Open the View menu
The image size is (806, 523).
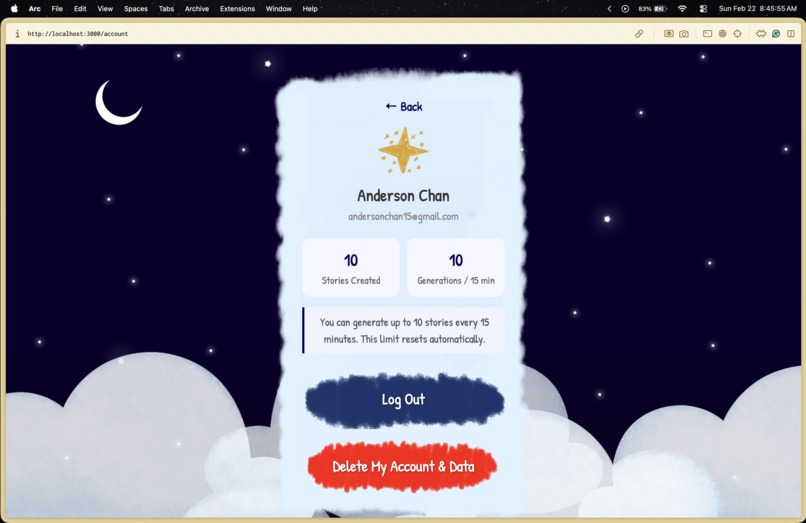point(105,9)
